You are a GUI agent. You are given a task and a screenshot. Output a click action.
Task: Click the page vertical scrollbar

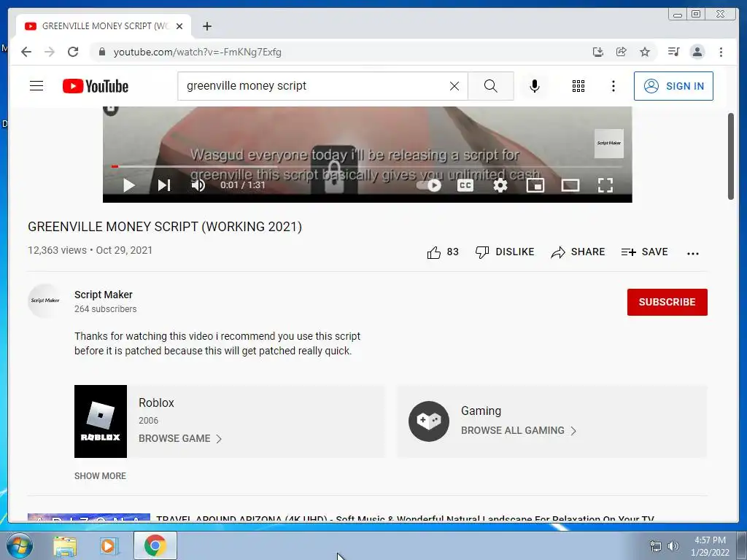point(731,156)
